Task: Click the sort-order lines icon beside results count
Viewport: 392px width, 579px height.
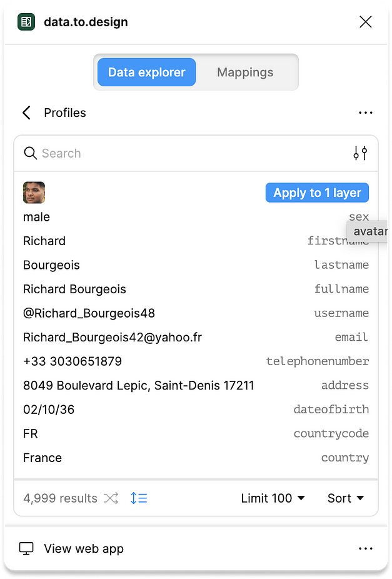Action: (138, 498)
